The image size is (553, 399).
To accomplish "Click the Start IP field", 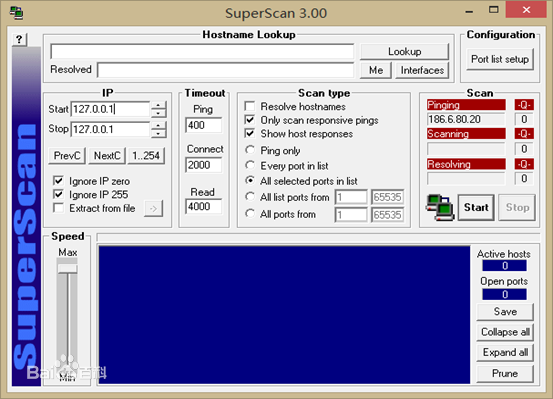I will [x=111, y=109].
